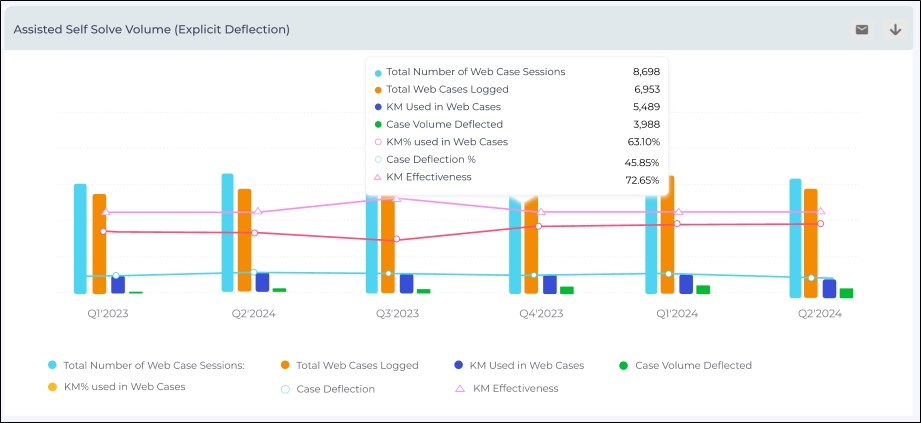Click the Q1'2024 x-axis label

[677, 314]
